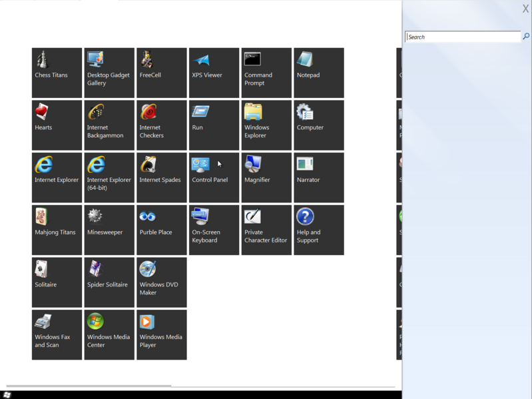Launch the Magnifier app tile
Screen dimensions: 532x399
pos(266,177)
